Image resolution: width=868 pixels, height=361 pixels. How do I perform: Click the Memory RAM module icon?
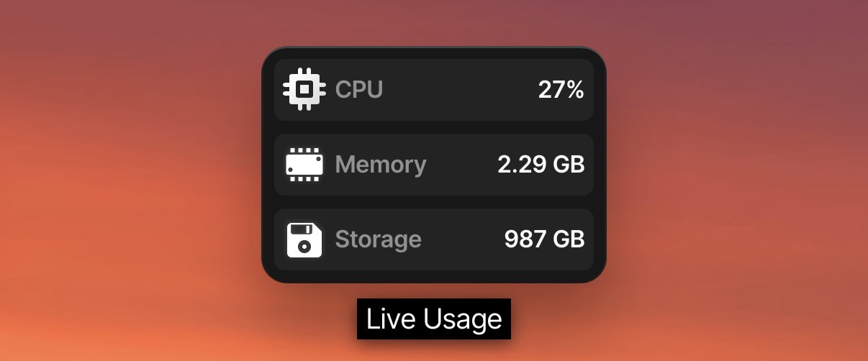coord(304,165)
